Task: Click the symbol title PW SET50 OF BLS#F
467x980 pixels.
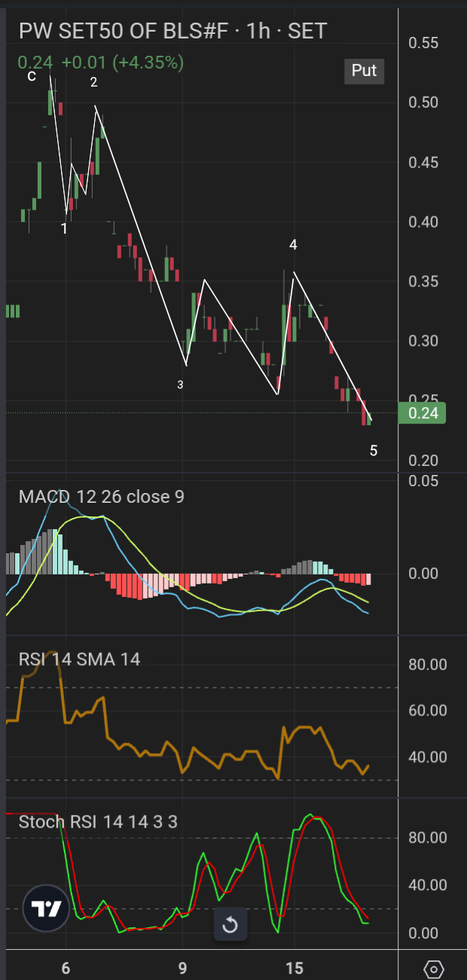Action: [125, 30]
